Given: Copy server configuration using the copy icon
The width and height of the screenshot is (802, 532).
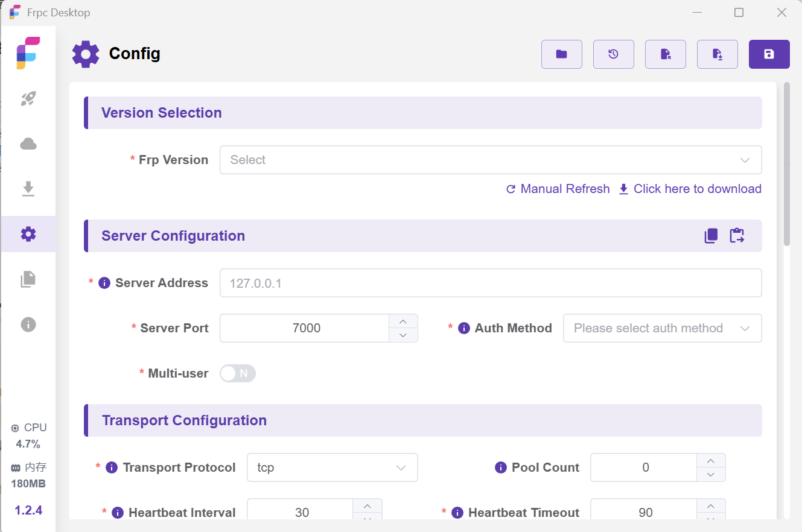Looking at the screenshot, I should coord(711,236).
